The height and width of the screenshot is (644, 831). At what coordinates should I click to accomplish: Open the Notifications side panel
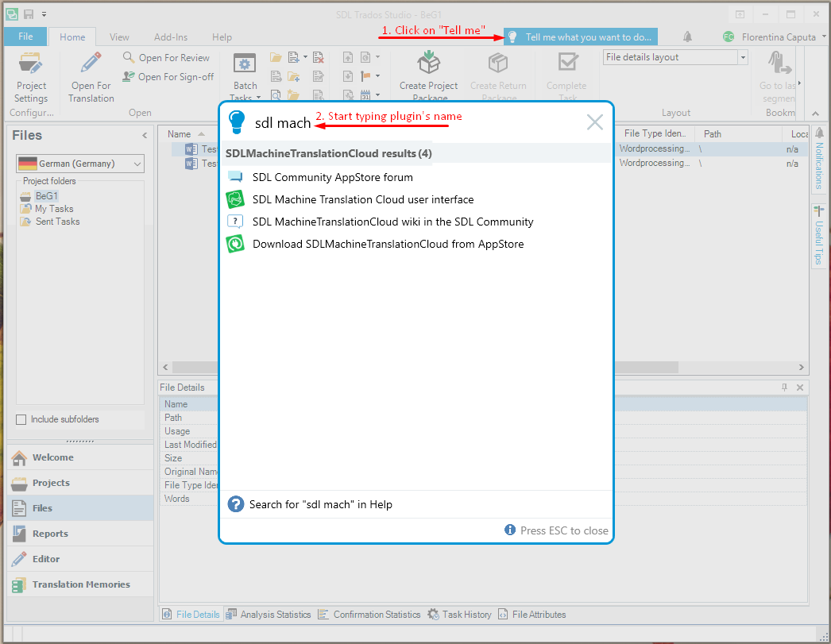[x=819, y=160]
